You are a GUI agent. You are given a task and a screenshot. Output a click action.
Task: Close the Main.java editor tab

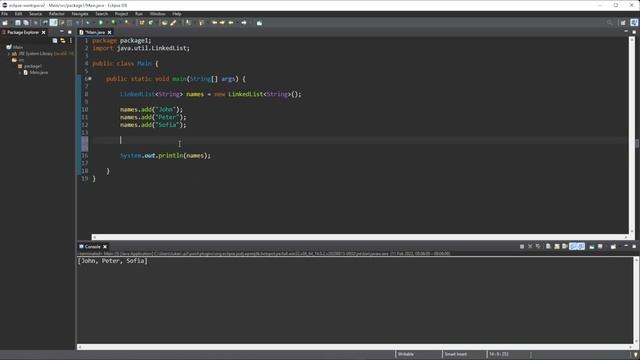pyautogui.click(x=109, y=32)
